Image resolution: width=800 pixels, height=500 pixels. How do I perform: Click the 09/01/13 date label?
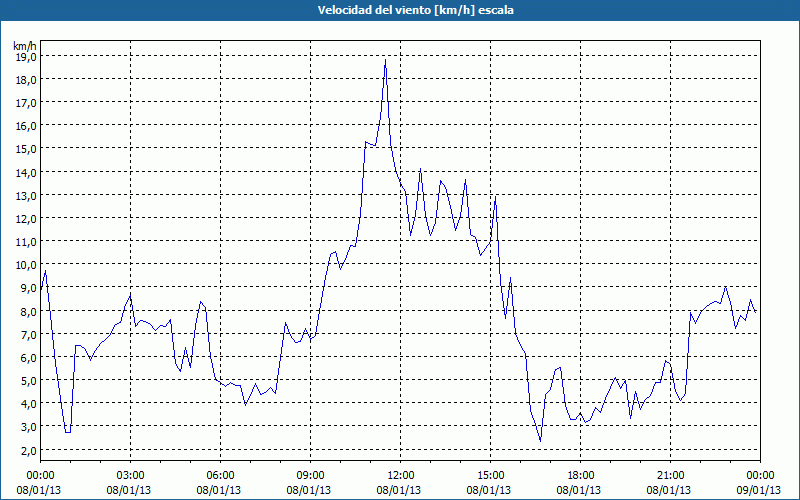759,490
